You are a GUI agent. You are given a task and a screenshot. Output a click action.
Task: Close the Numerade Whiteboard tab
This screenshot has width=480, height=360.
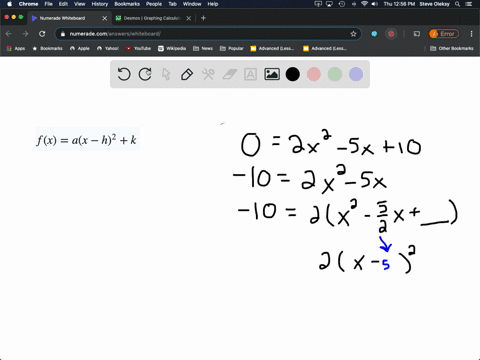click(104, 18)
